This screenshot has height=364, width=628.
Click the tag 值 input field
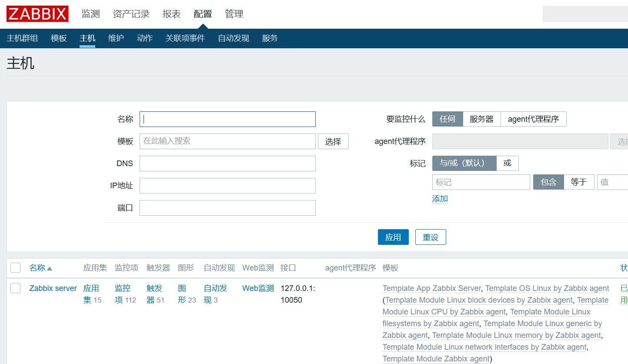[x=612, y=182]
